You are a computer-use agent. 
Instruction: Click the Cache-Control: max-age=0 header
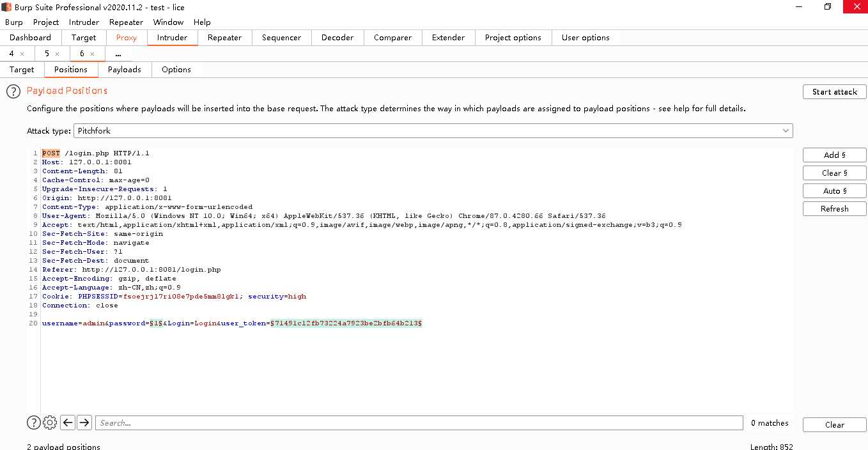pos(96,180)
